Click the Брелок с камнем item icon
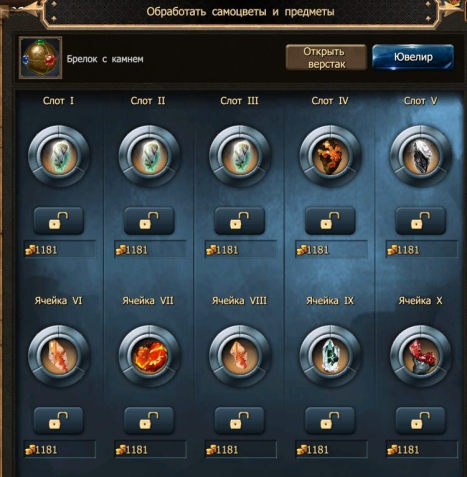Screen dimensions: 467x477 (40, 58)
